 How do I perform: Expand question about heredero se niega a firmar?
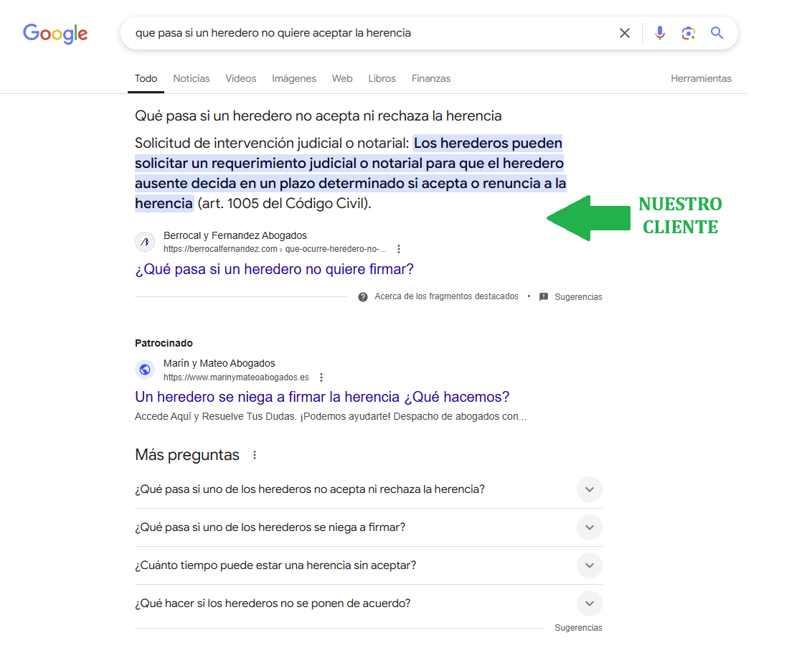[368, 527]
